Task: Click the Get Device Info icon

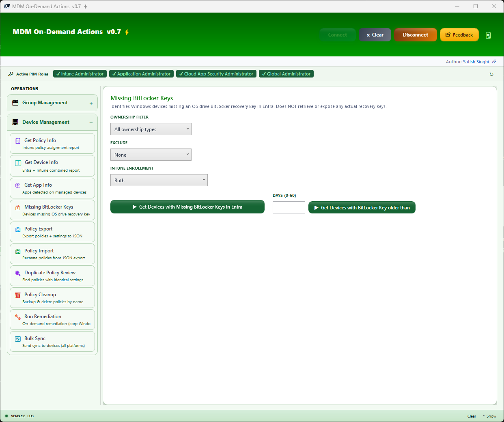Action: [18, 163]
